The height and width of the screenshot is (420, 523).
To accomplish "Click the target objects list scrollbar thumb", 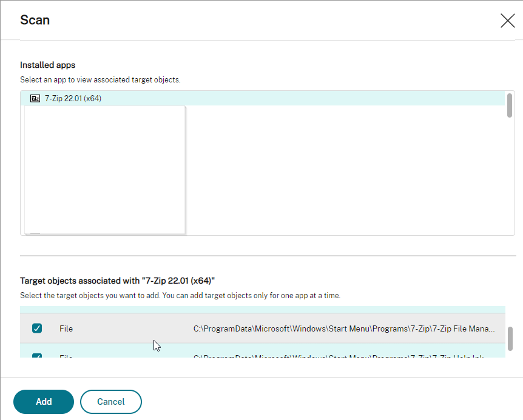I will 510,339.
